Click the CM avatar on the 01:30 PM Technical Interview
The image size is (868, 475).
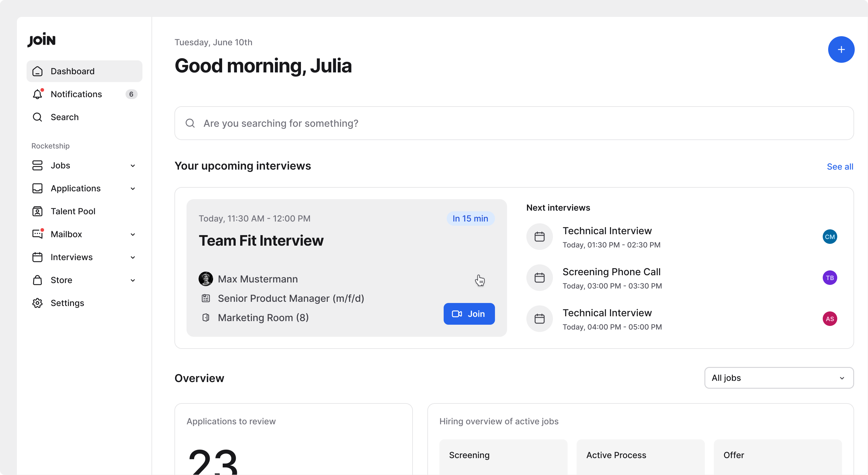coord(829,237)
